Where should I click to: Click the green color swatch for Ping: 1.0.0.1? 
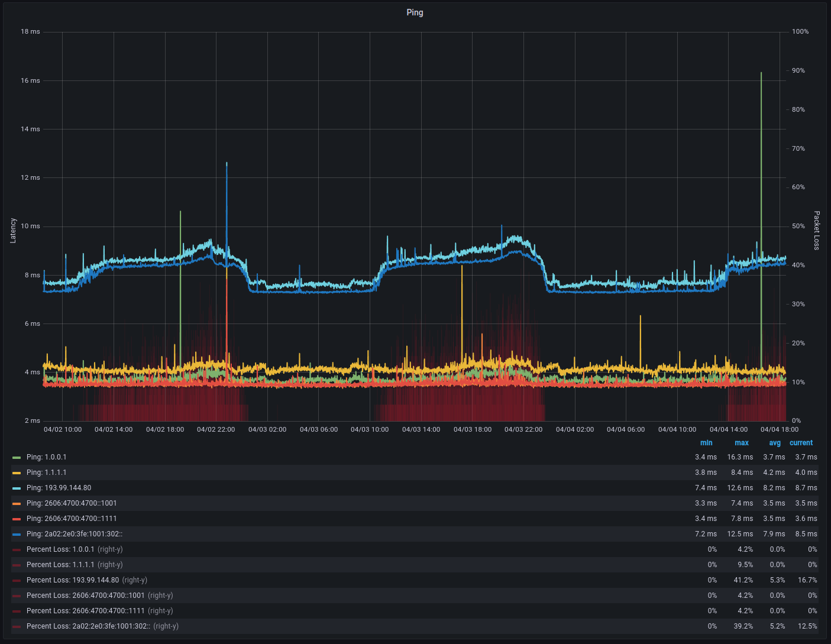tap(16, 457)
